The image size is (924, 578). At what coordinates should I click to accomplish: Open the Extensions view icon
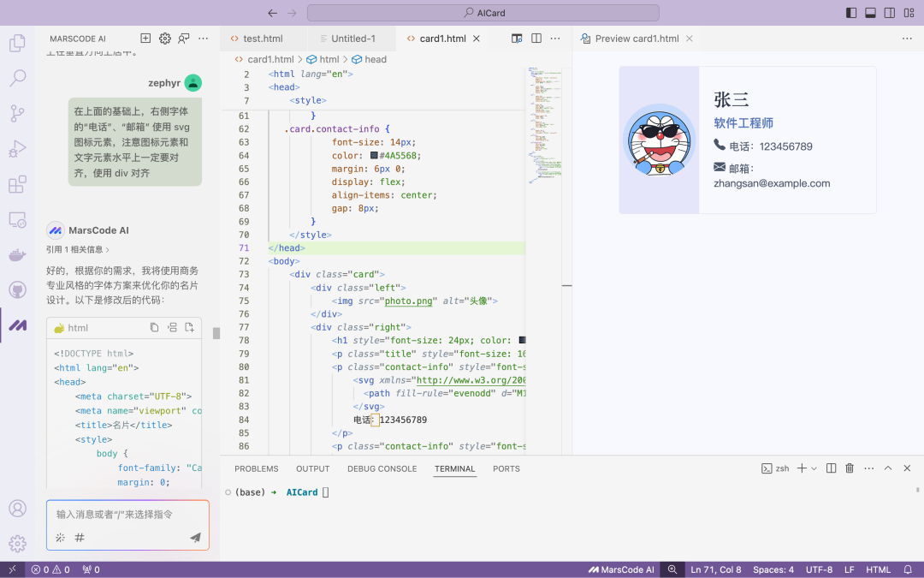pyautogui.click(x=17, y=185)
